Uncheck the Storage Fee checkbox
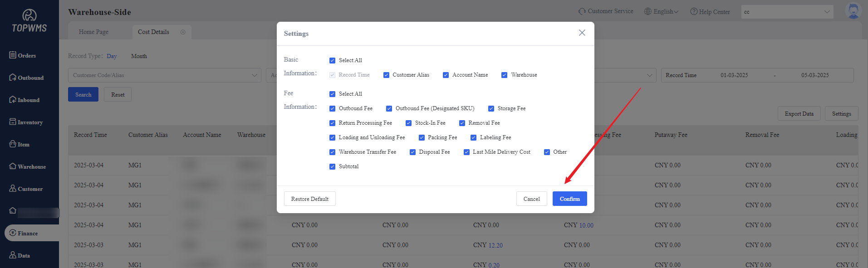This screenshot has height=268, width=868. pos(491,108)
